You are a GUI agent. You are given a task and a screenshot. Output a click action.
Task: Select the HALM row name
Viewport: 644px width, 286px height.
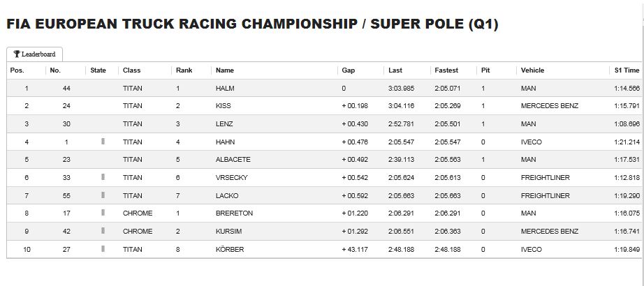(224, 88)
